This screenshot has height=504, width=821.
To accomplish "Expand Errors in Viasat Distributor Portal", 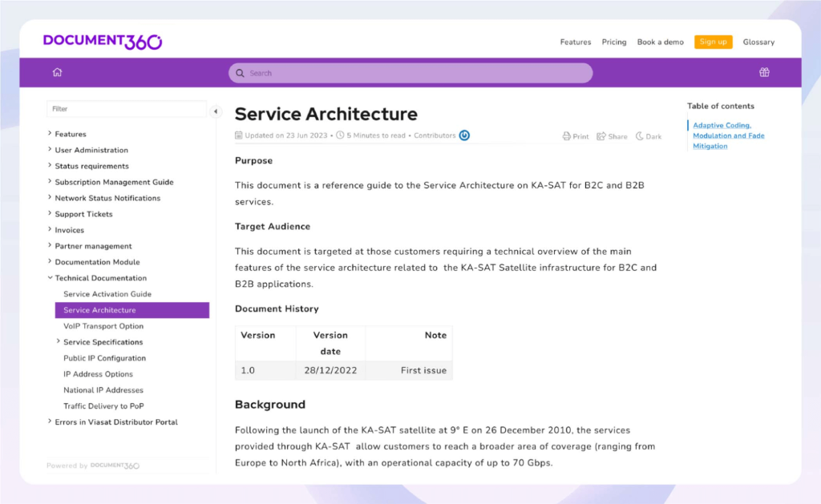I will [50, 421].
